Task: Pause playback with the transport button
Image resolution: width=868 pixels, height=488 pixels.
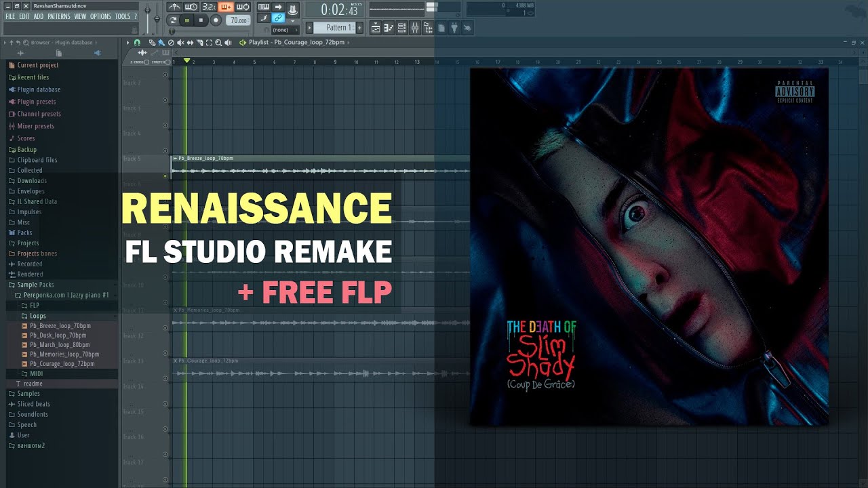Action: (187, 20)
